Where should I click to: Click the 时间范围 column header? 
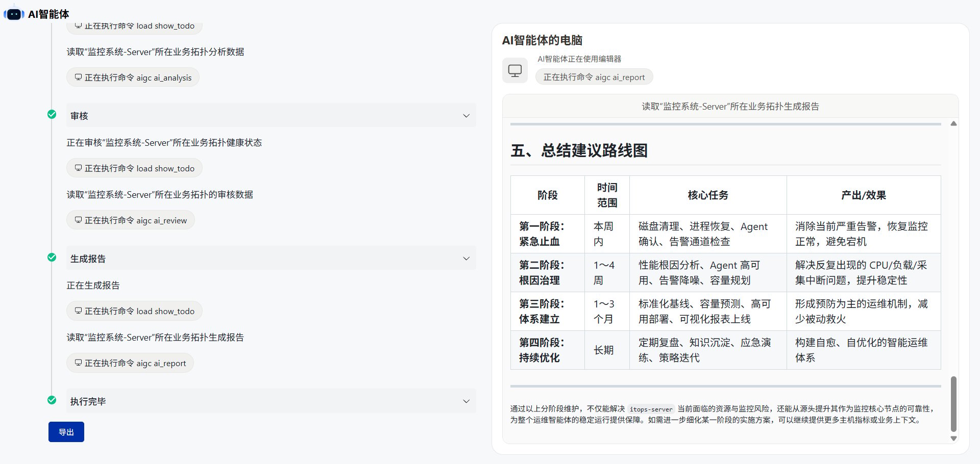click(x=607, y=195)
